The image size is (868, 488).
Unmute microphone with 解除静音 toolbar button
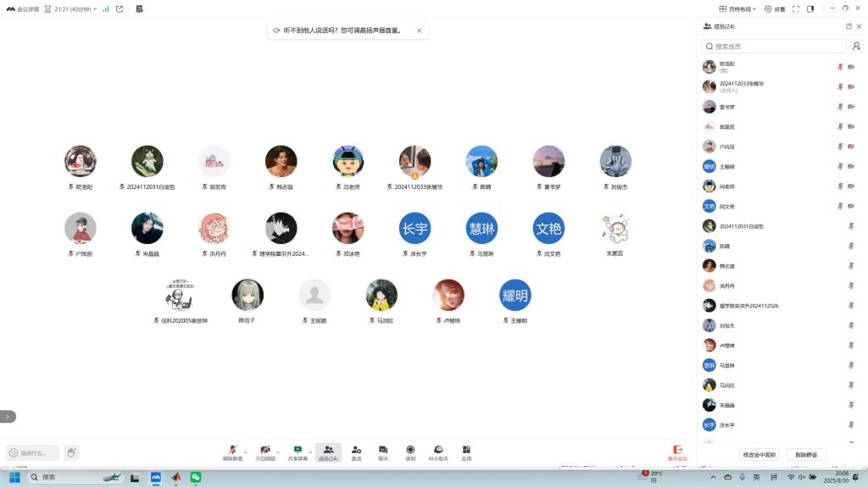232,452
